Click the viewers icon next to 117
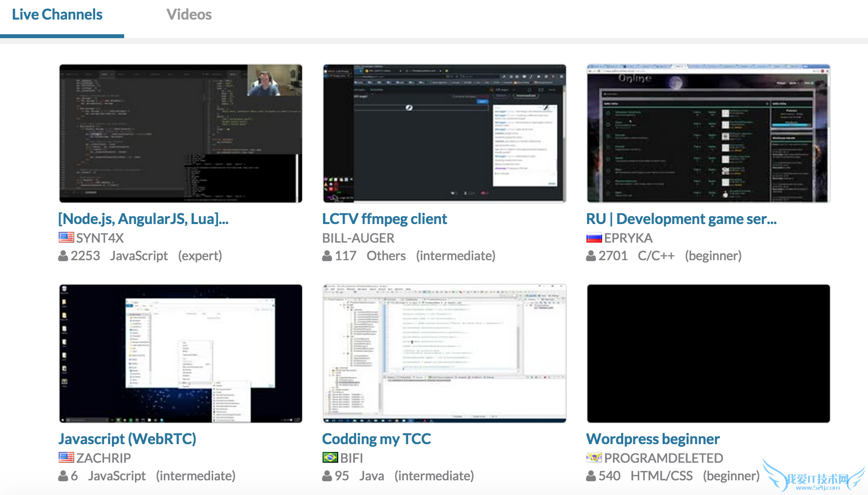 click(x=327, y=256)
